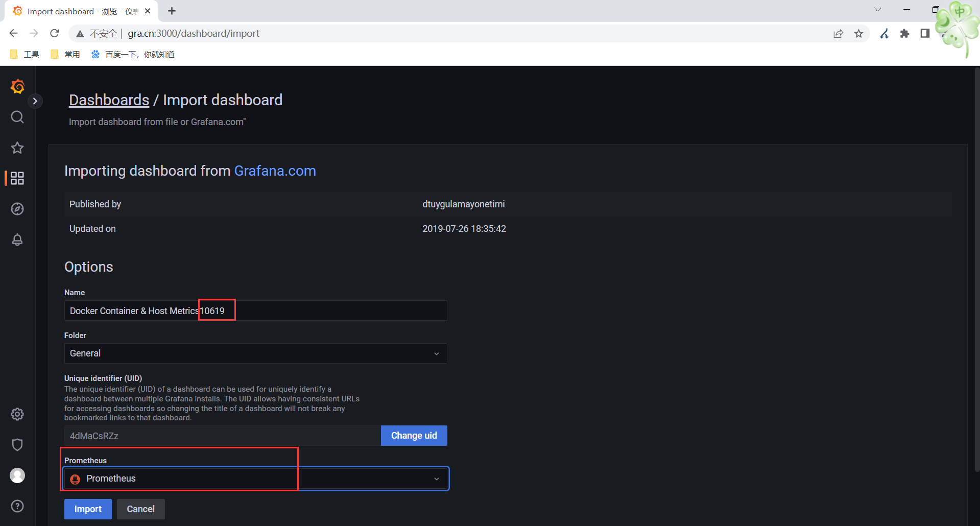
Task: Open the Explore compass icon
Action: 17,209
